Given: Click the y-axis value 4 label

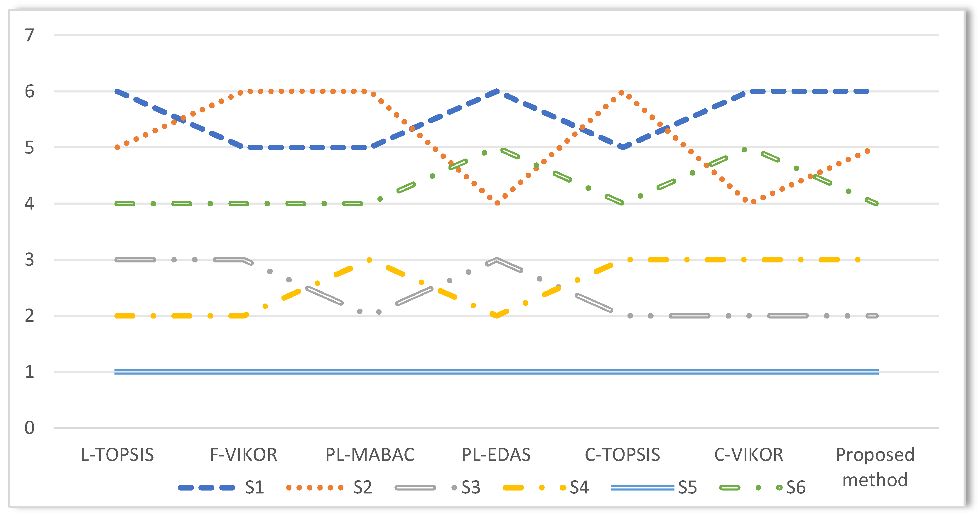Looking at the screenshot, I should point(29,203).
